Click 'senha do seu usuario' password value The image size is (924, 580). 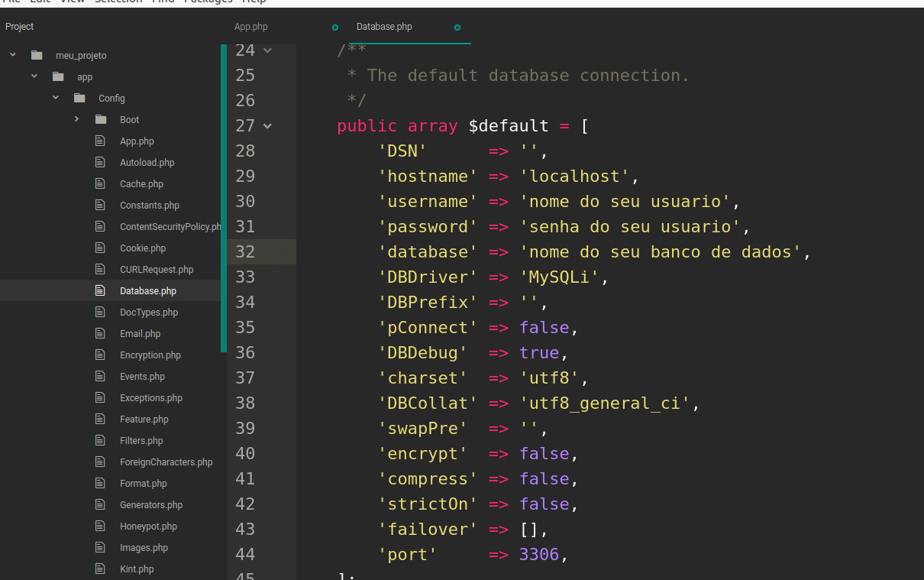tap(631, 226)
